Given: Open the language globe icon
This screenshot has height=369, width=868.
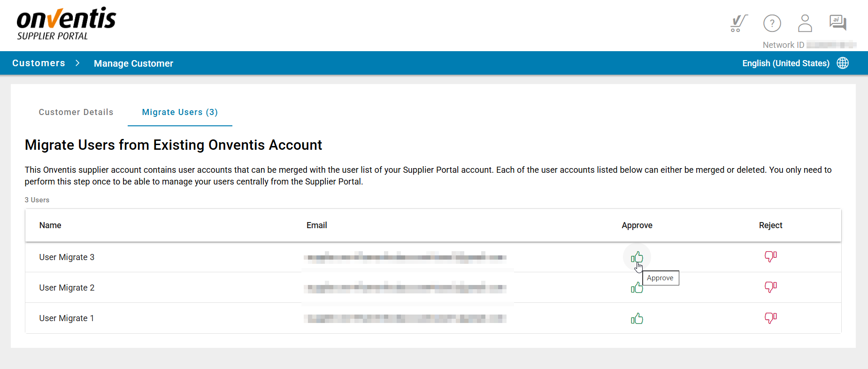Looking at the screenshot, I should 843,63.
